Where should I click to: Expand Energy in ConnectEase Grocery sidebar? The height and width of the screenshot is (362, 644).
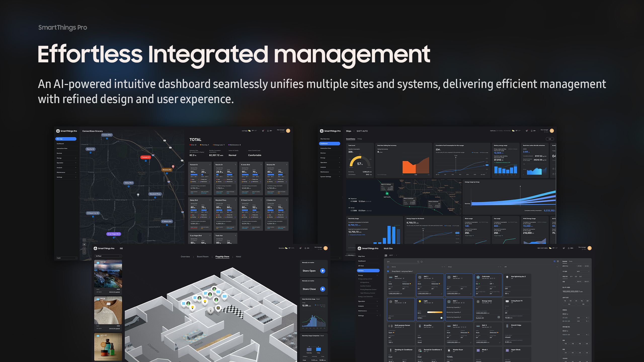[76, 158]
